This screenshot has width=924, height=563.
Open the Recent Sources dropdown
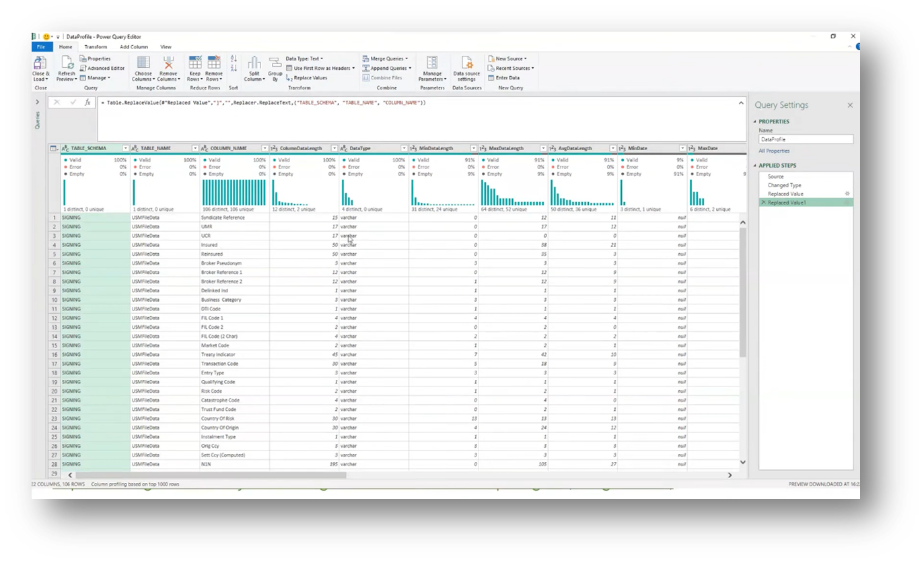click(x=511, y=68)
